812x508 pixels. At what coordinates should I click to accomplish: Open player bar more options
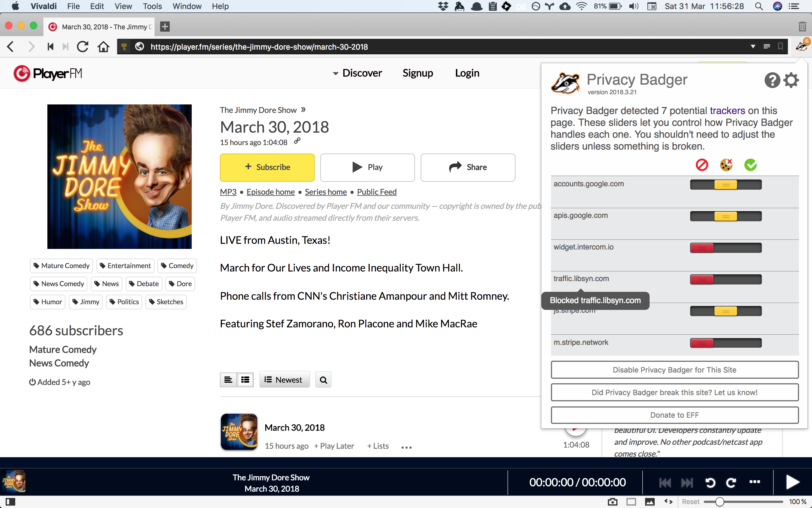click(754, 482)
